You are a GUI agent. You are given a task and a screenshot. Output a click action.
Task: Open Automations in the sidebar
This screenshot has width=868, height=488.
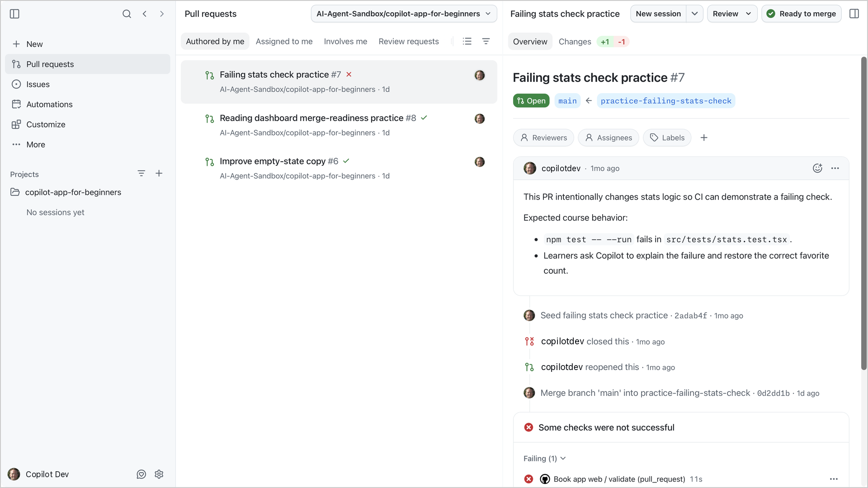coord(88,104)
